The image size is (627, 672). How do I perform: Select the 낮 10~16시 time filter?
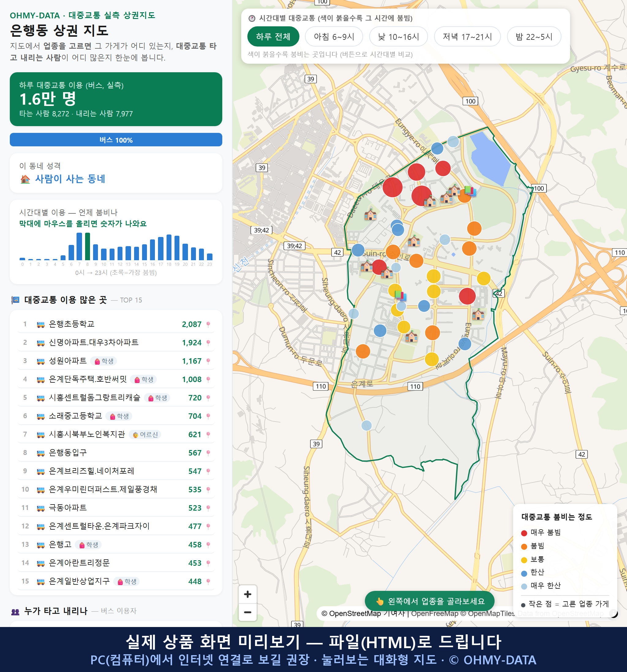[x=399, y=36]
